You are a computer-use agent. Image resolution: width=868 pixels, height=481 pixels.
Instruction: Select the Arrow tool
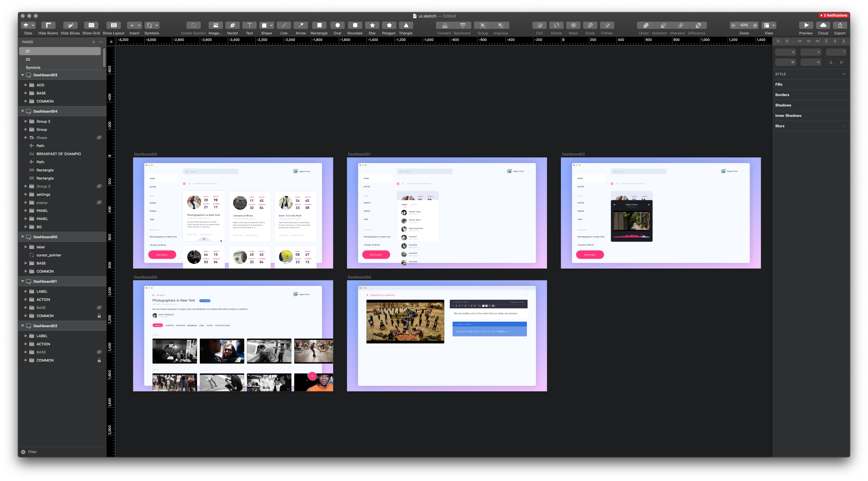click(300, 25)
